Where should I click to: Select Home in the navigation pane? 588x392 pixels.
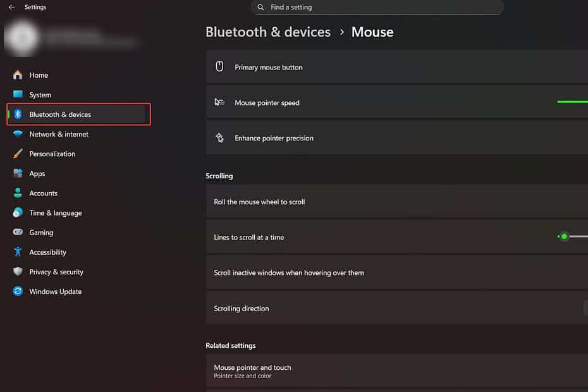click(39, 75)
